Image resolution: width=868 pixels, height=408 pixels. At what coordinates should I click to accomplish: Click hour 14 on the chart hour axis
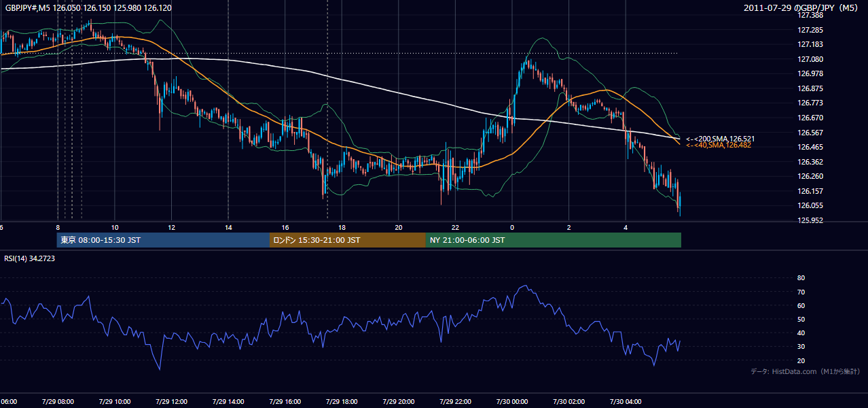click(x=228, y=227)
